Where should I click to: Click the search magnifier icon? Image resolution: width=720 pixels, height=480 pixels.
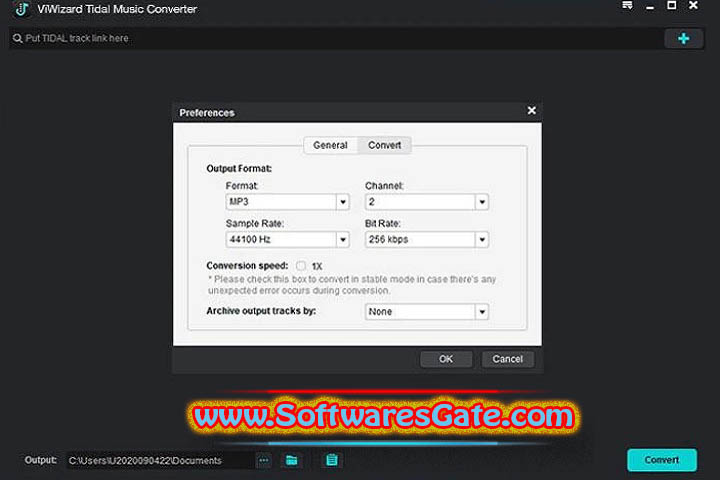[17, 39]
